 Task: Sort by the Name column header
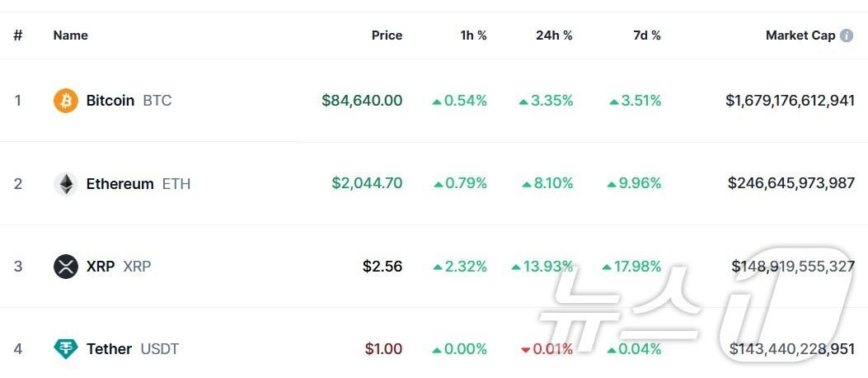coord(70,35)
